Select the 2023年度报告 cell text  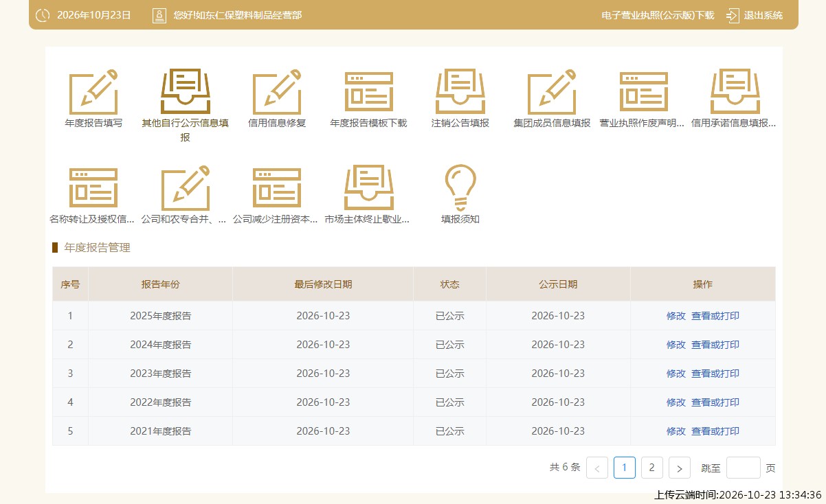pos(161,374)
